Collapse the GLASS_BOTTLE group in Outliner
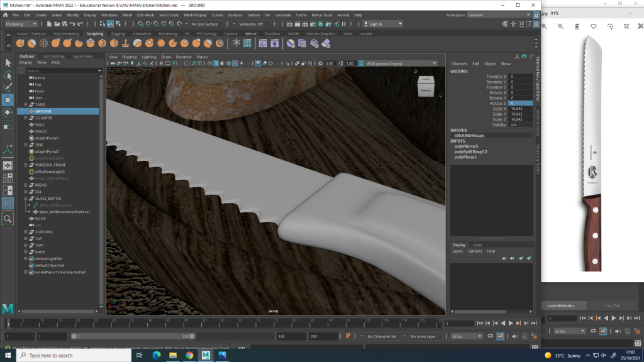The image size is (644, 362). click(x=26, y=198)
